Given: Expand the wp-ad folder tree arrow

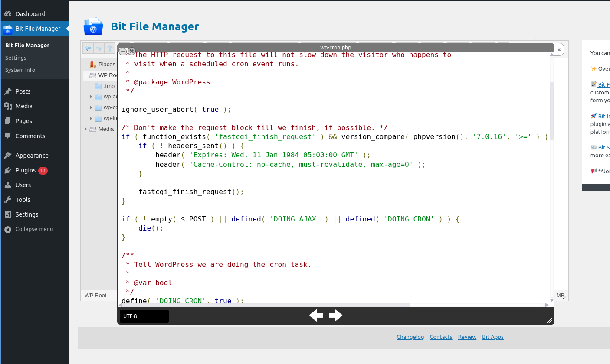Looking at the screenshot, I should tap(91, 97).
